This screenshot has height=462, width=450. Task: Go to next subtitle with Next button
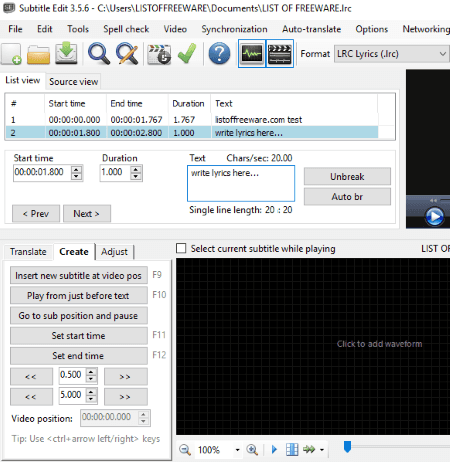tap(86, 213)
